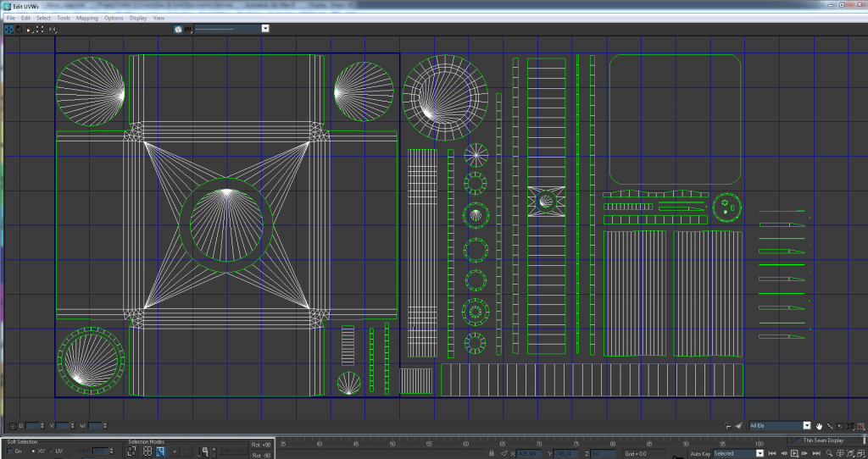
Task: Choose the Freeform Mode tool
Action: tap(39, 29)
